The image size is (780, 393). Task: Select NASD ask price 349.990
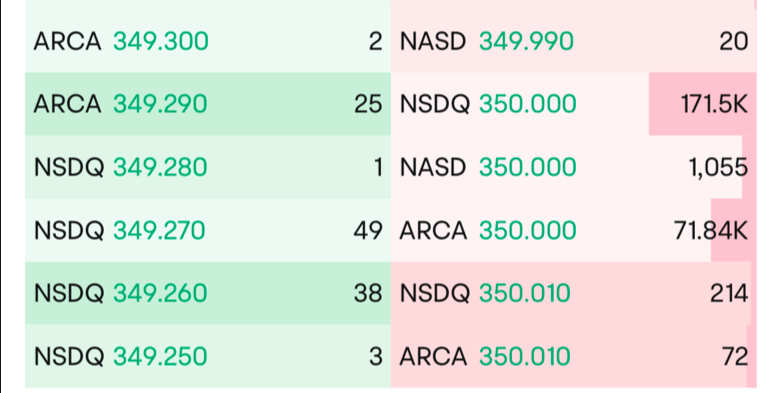point(526,41)
